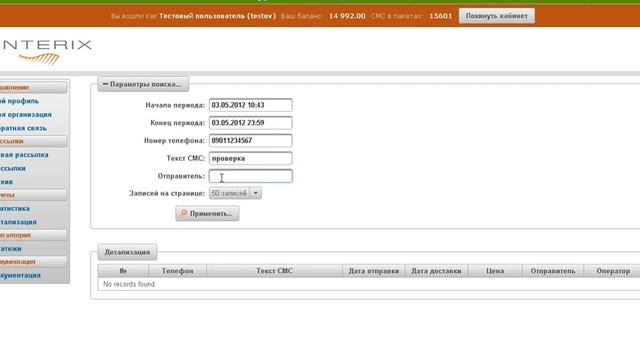Sort by the Дата доставки column header

pos(436,271)
